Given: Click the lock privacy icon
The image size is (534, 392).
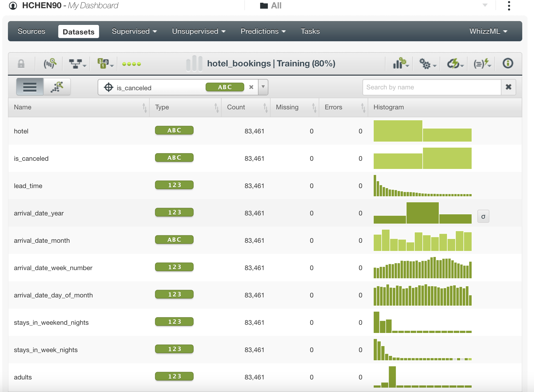Looking at the screenshot, I should click(21, 64).
